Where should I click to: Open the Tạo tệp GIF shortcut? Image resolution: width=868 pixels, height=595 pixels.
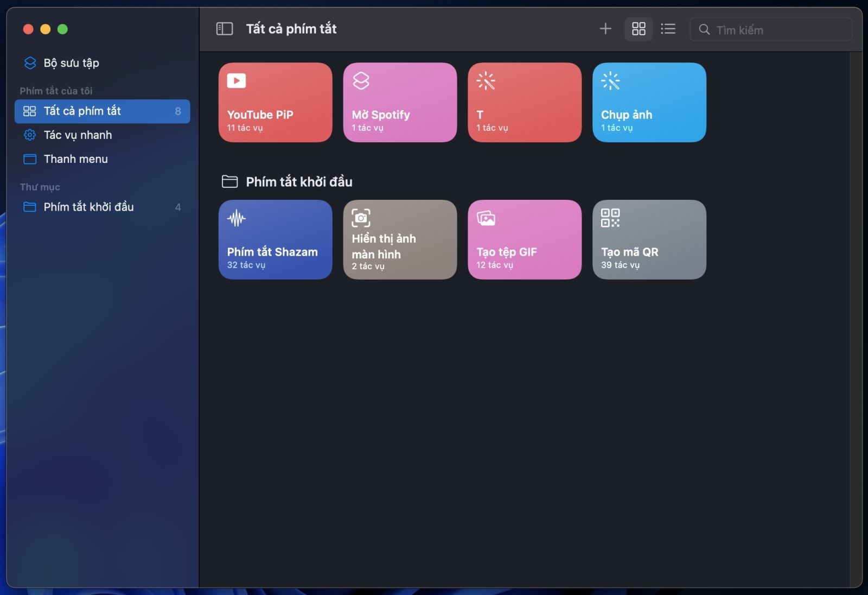pos(525,240)
